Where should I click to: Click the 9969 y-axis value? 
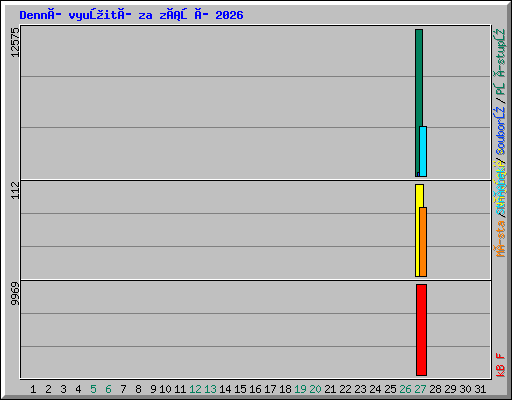tap(15, 293)
